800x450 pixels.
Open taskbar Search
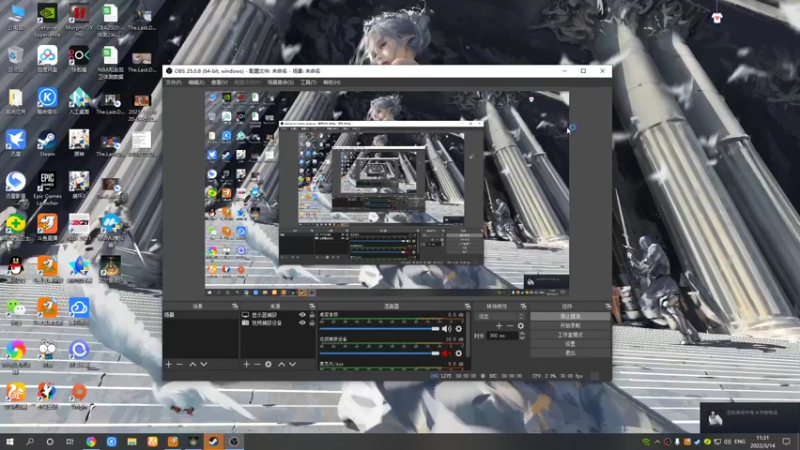30,441
